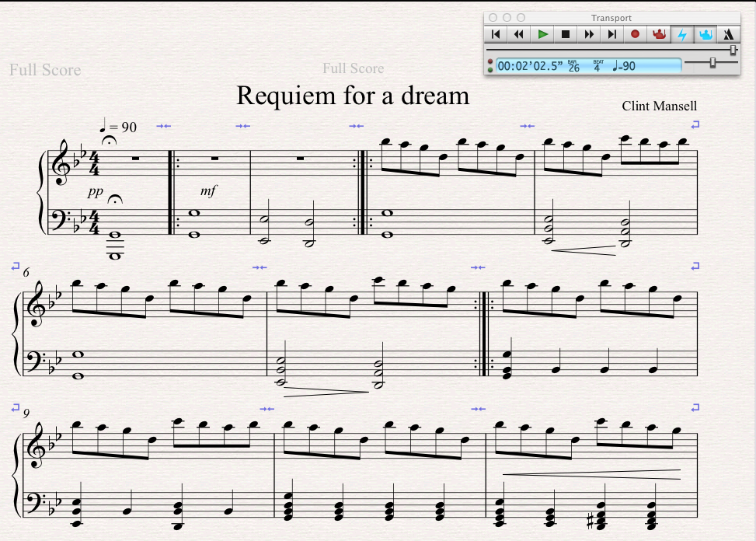Start playback with the green Play button

pos(542,34)
